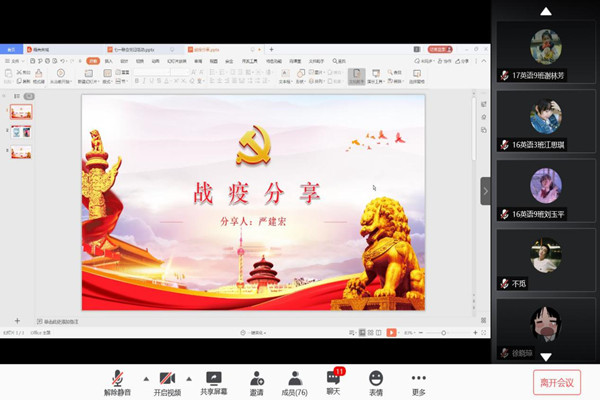Collapse the participant sidebar with the chevron handle
Image resolution: width=600 pixels, height=400 pixels.
click(486, 190)
